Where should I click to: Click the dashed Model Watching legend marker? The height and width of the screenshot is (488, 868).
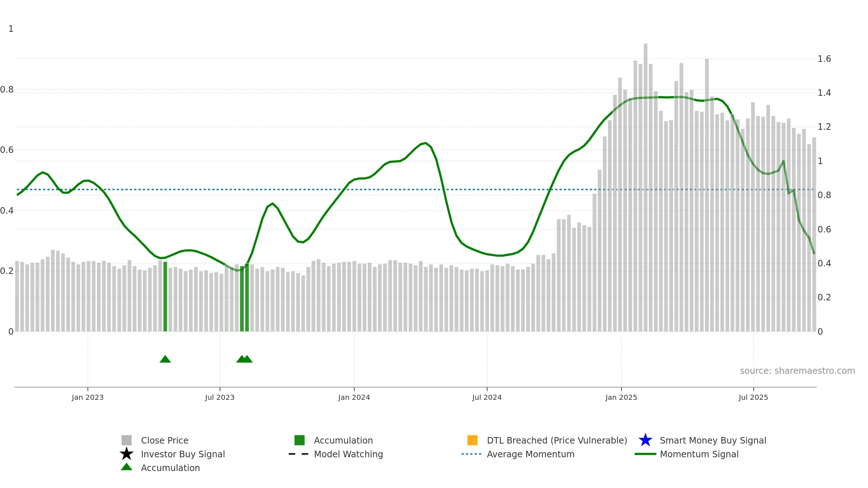(x=299, y=454)
